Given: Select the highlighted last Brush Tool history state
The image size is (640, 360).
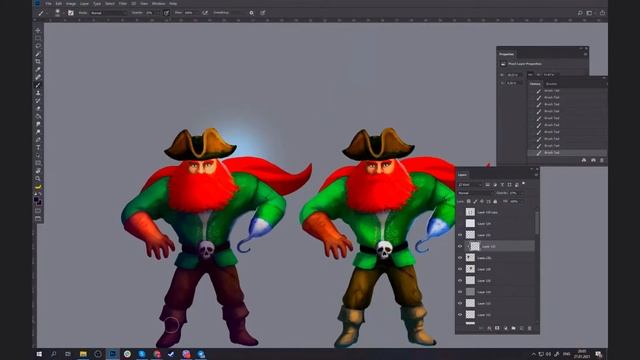Looking at the screenshot, I should tap(567, 153).
